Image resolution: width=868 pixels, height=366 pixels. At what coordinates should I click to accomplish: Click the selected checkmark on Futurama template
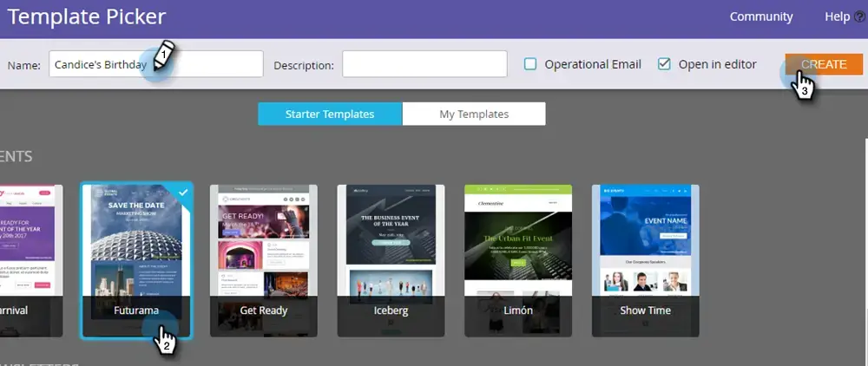coord(182,193)
